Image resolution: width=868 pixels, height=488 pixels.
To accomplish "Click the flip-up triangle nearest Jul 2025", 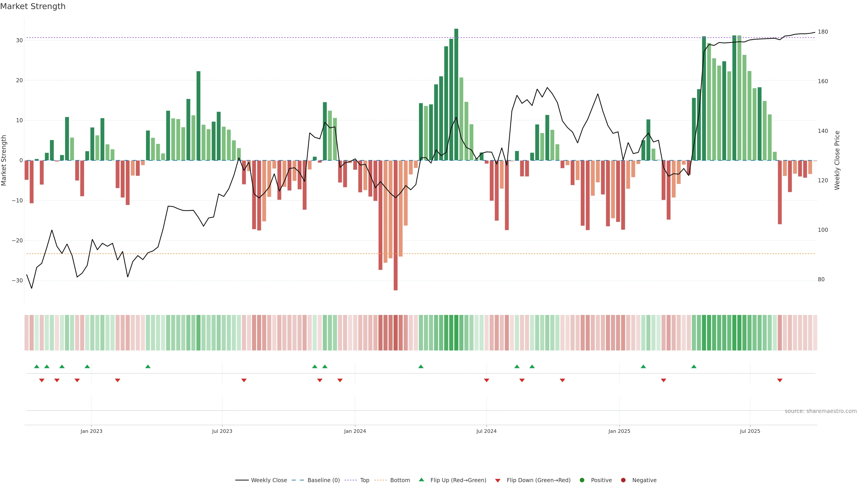I will [x=694, y=366].
